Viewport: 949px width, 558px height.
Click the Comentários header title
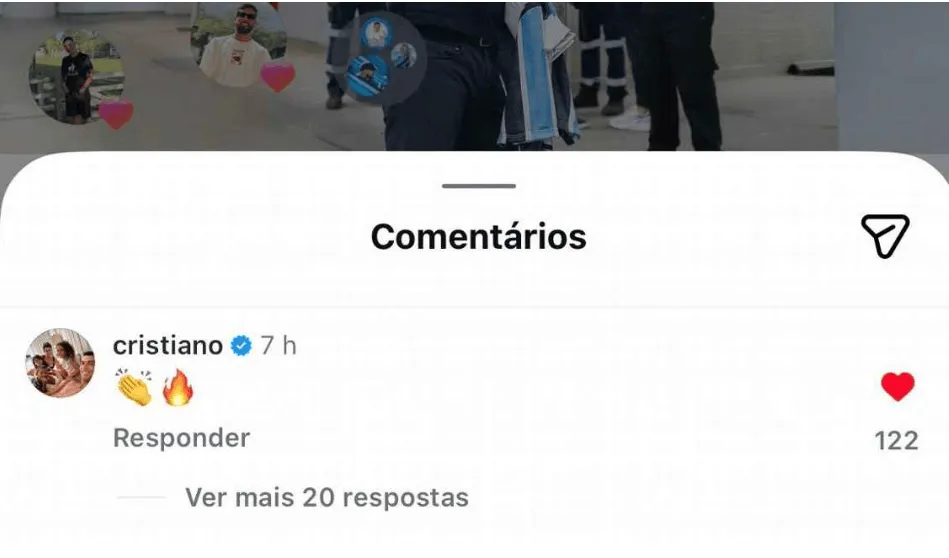[479, 236]
